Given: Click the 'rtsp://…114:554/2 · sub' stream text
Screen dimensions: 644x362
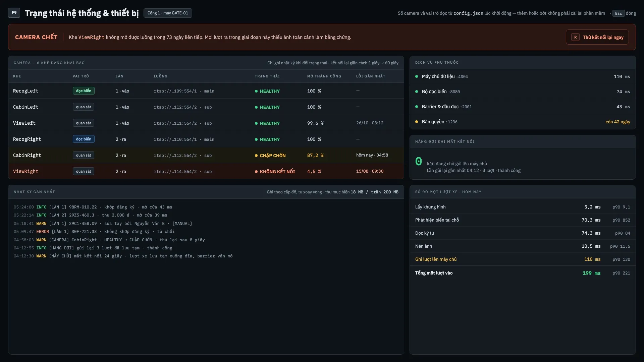Looking at the screenshot, I should pyautogui.click(x=183, y=172).
